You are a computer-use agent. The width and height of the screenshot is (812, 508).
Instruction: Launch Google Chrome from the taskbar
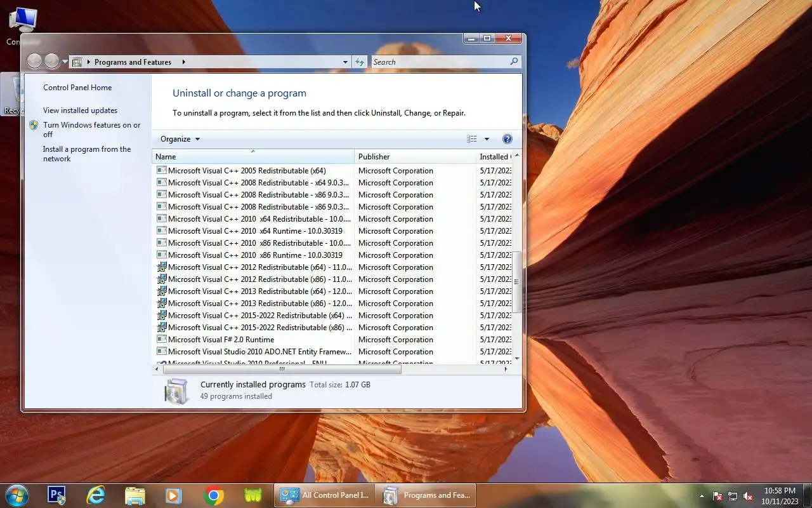pyautogui.click(x=214, y=495)
